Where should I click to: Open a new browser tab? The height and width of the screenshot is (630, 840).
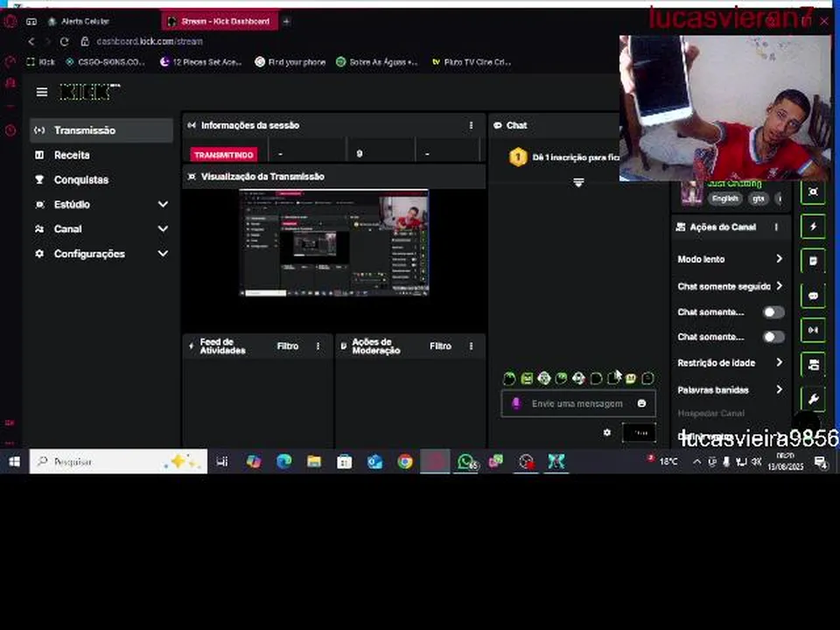point(287,21)
